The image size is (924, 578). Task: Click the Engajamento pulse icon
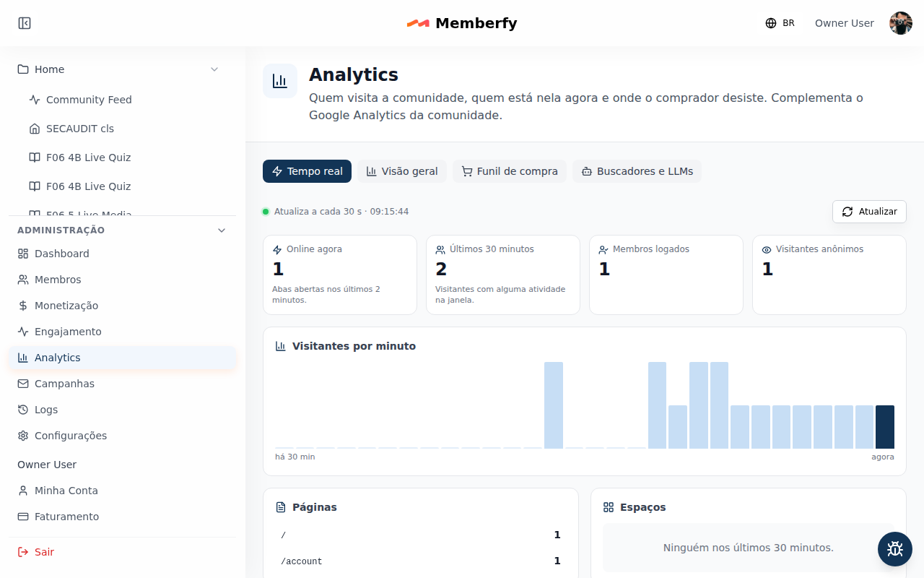(x=23, y=332)
